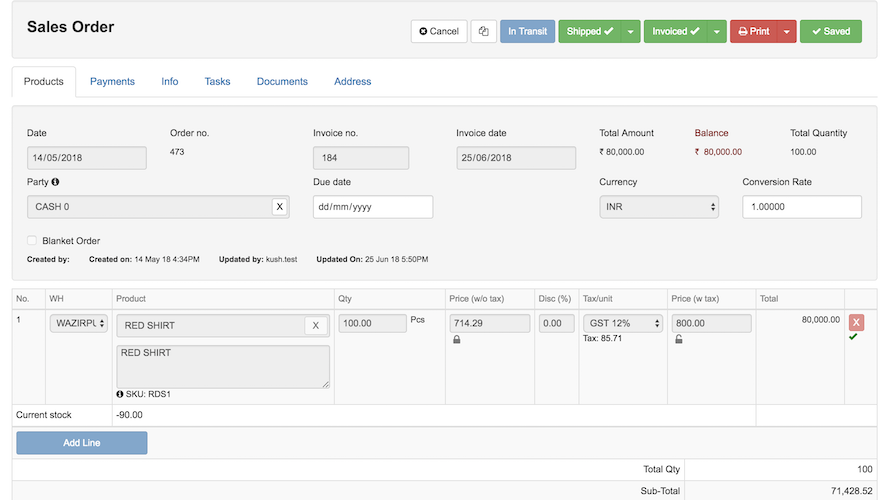This screenshot has height=500, width=890.
Task: Mark order as In Transit
Action: coord(527,31)
